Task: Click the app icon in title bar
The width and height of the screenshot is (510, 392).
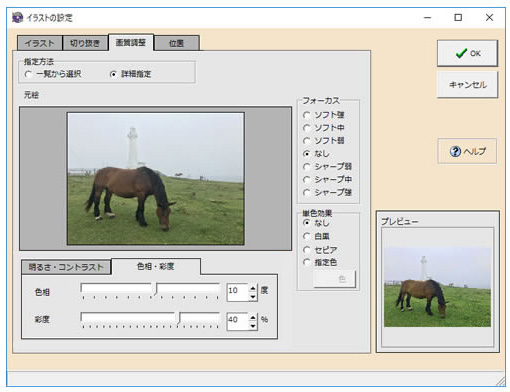Action: (x=17, y=17)
